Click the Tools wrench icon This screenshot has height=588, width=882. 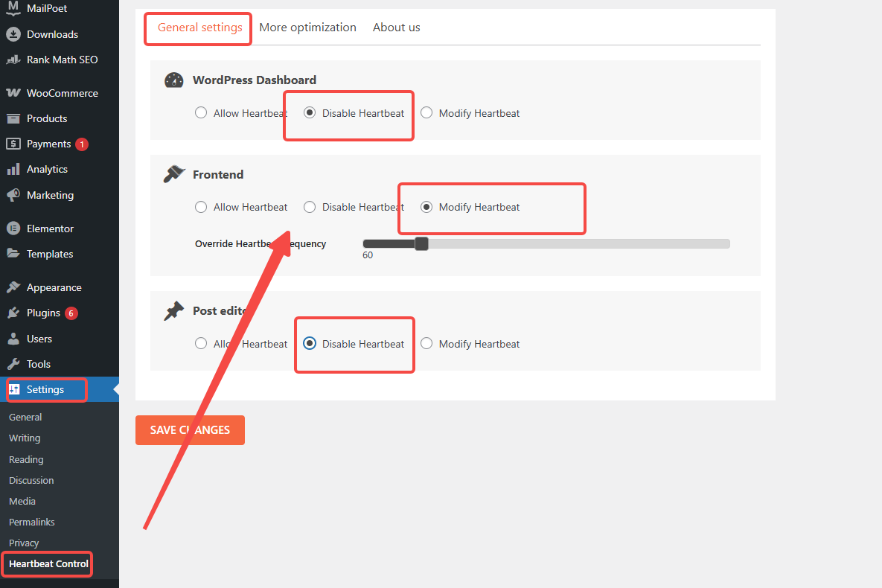coord(13,364)
